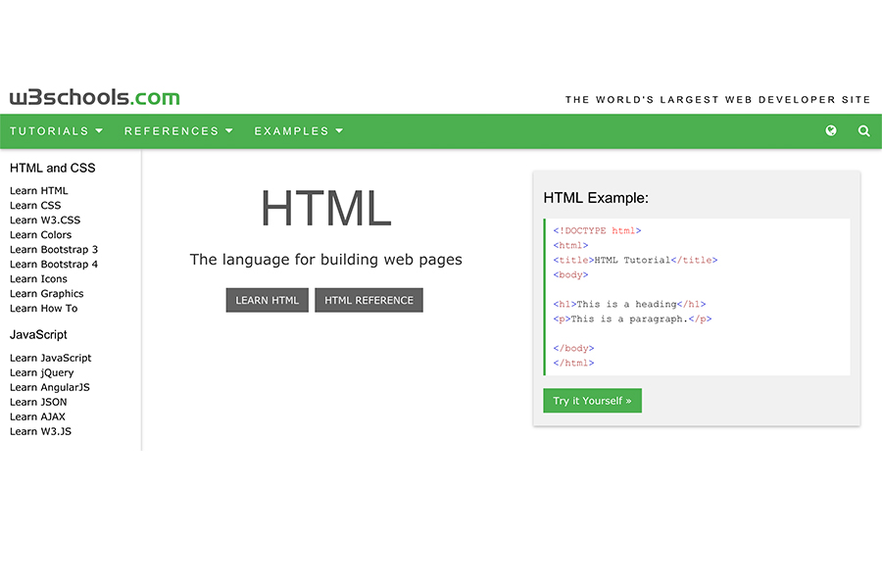
Task: Expand the References dropdown menu
Action: coord(178,131)
